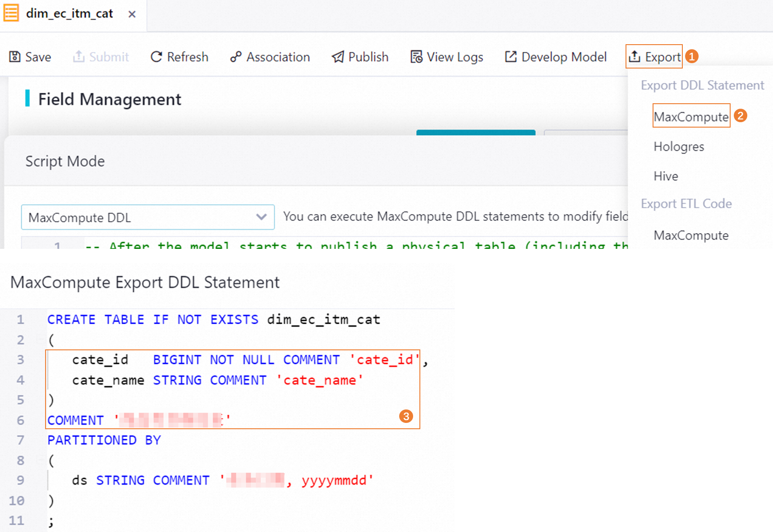Click the Refresh circular arrow icon
Screen dimensions: 773x532
[x=156, y=57]
